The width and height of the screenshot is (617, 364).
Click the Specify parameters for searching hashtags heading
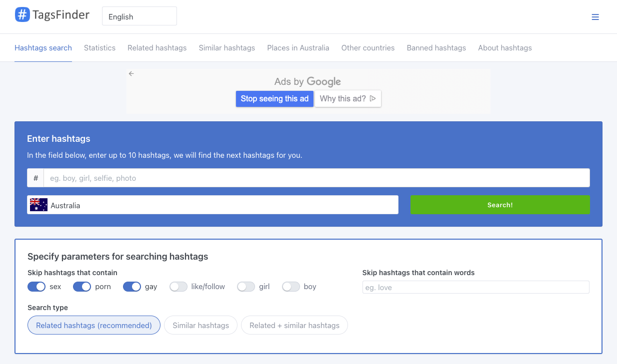tap(117, 257)
